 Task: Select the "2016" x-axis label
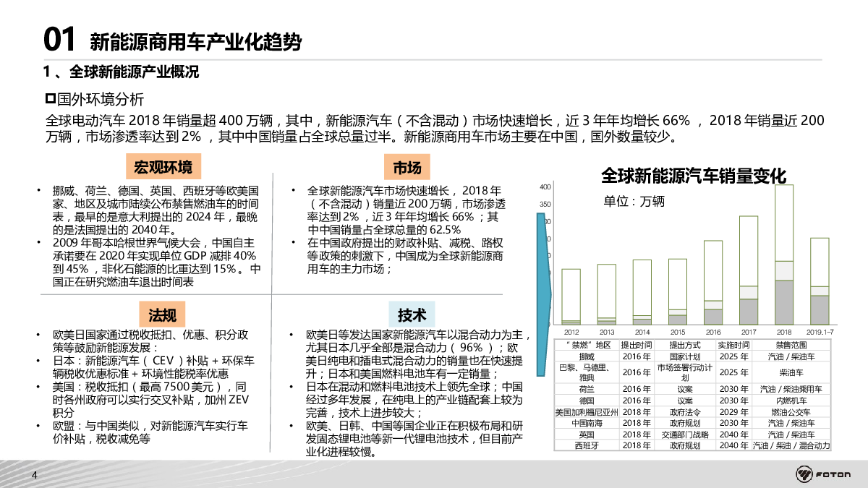(713, 331)
